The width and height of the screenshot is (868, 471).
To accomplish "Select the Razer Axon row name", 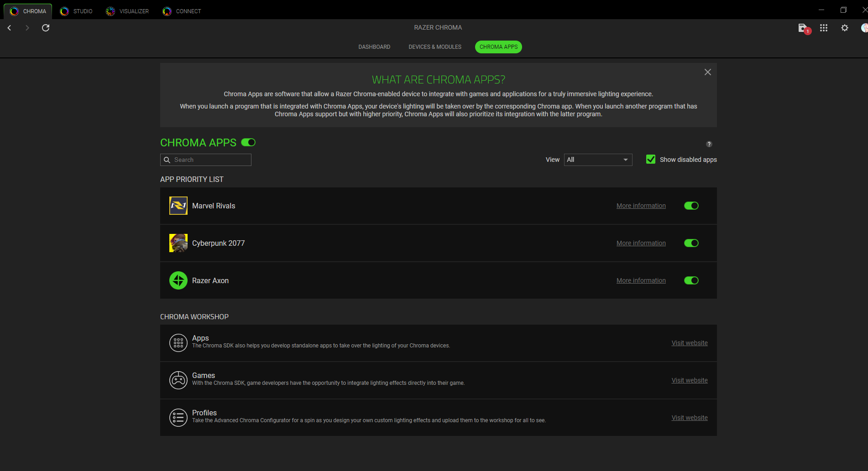I will pos(210,280).
